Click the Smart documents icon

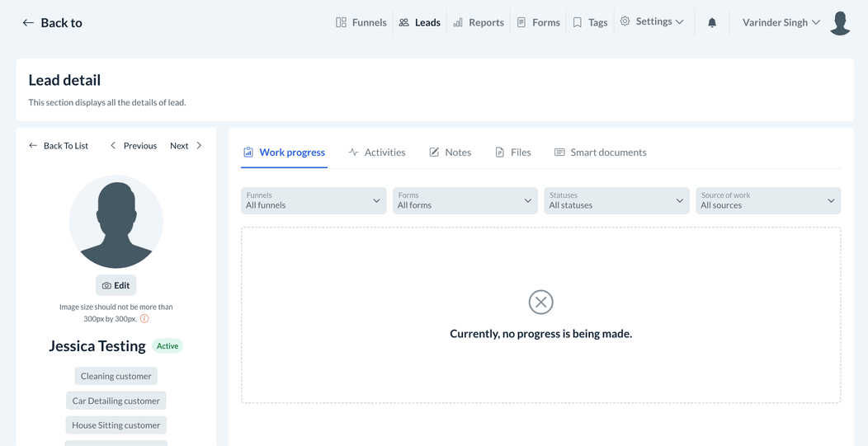[559, 153]
